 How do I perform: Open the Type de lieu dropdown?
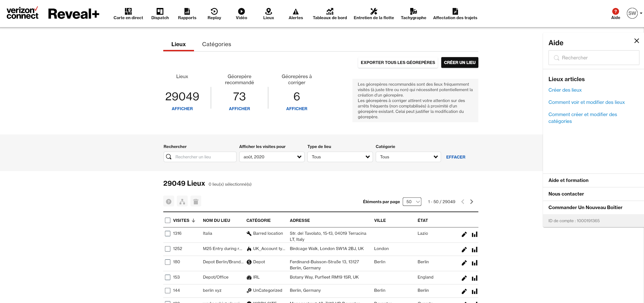pyautogui.click(x=340, y=157)
